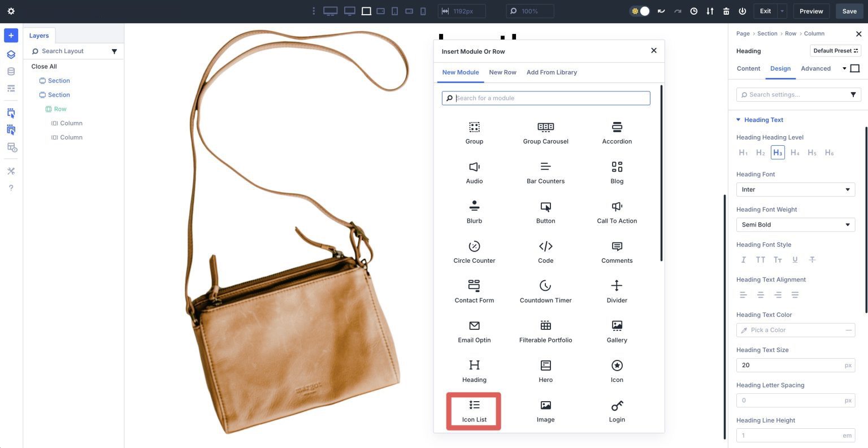The width and height of the screenshot is (868, 448).
Task: Open the Heading Font dropdown showing Inter
Action: click(795, 189)
